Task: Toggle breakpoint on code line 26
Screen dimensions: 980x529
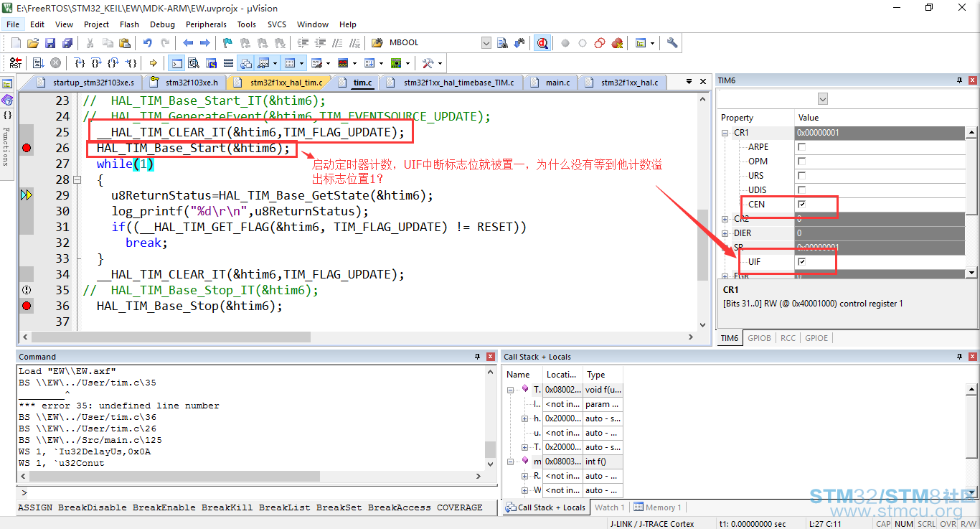Action: [27, 148]
